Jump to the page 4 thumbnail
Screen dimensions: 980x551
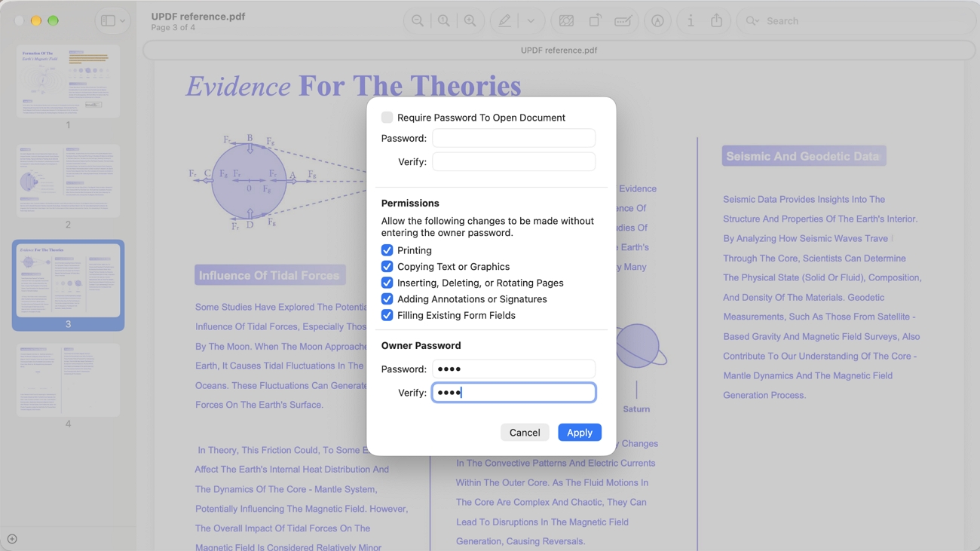click(x=68, y=380)
